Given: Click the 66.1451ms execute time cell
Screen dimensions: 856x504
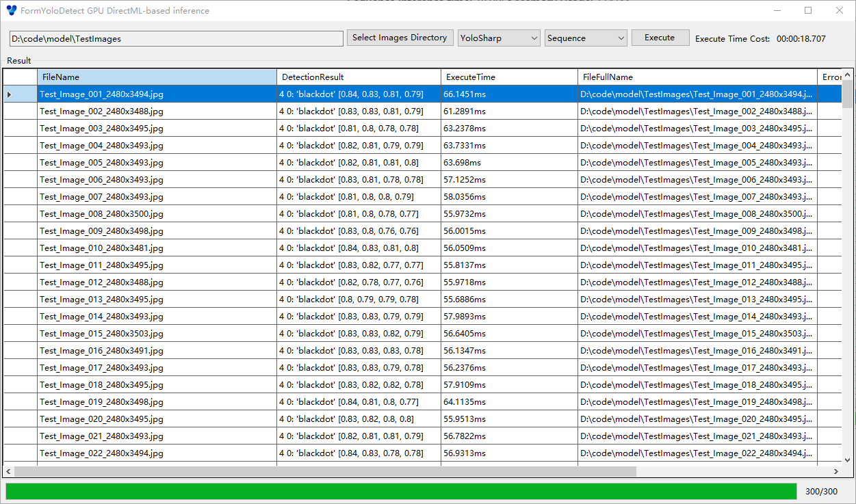Looking at the screenshot, I should (x=509, y=94).
